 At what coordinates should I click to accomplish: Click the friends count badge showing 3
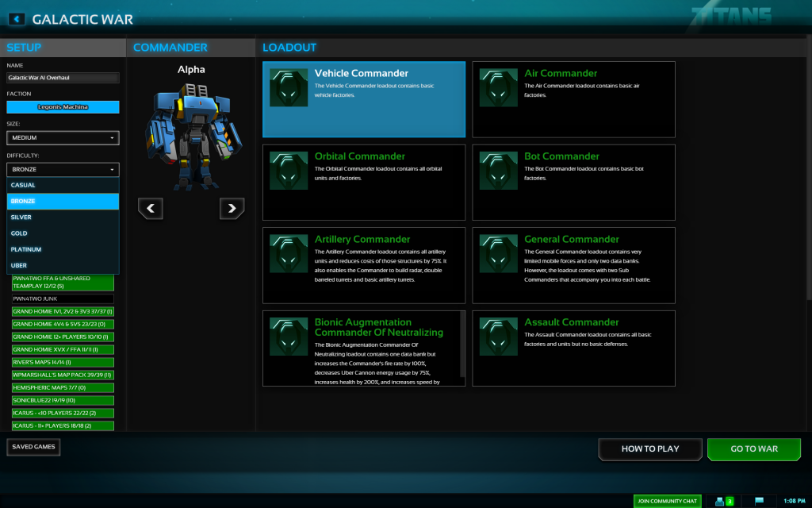(730, 502)
